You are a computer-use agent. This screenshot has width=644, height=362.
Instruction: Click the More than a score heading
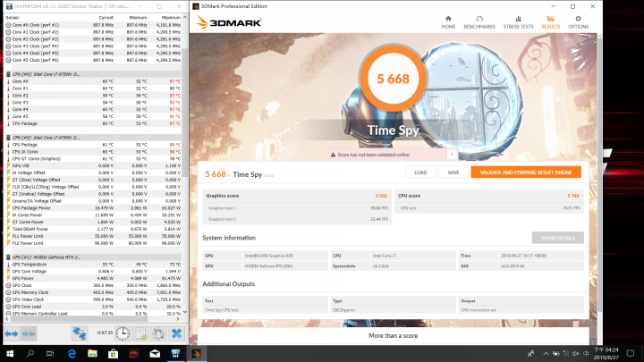click(x=393, y=336)
